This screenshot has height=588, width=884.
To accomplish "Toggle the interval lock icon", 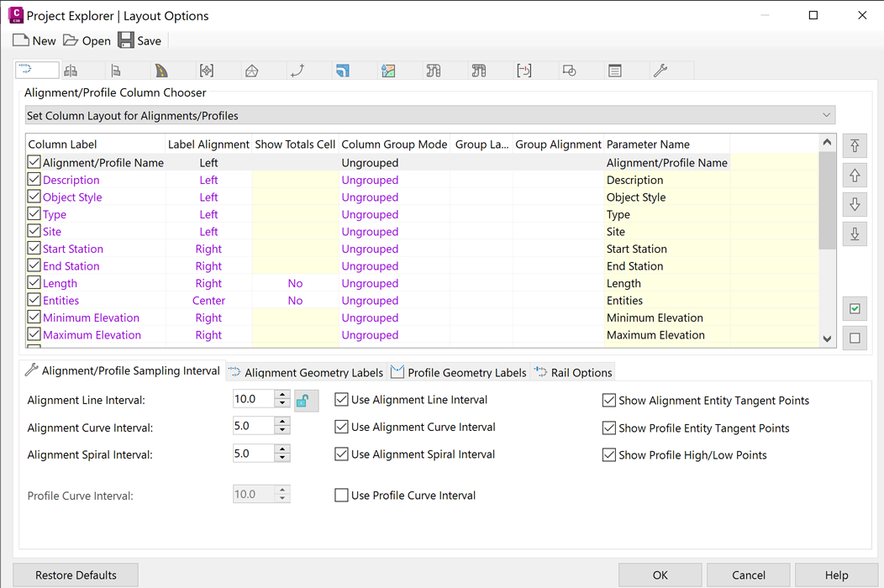I will (306, 401).
